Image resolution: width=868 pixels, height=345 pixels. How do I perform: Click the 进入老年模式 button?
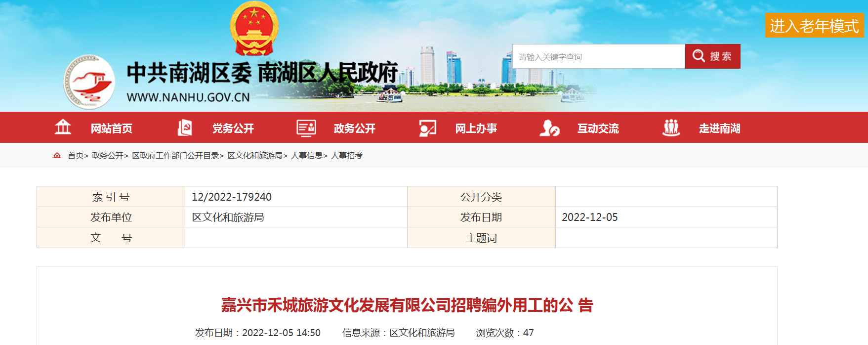tap(815, 25)
